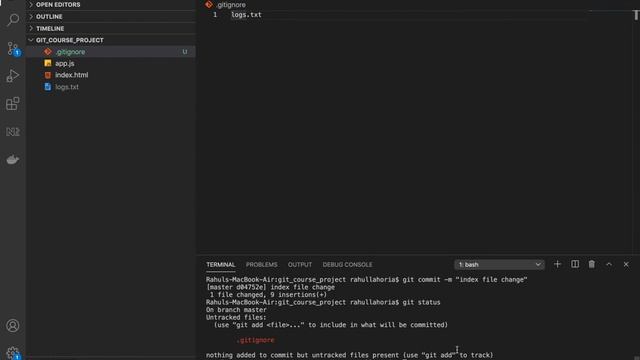Split the terminal panel
Viewport: 640px width, 360px height.
575,264
